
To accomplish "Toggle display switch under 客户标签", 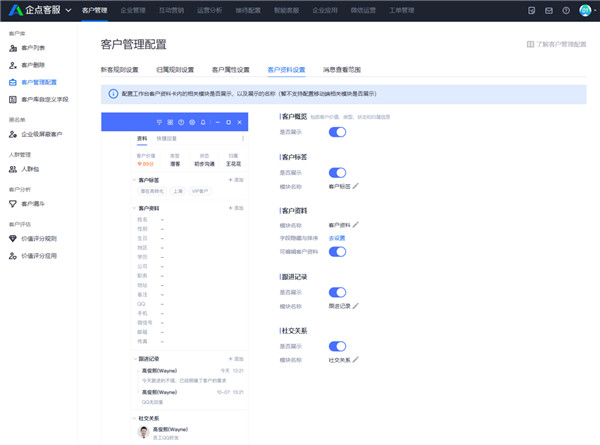I will click(338, 173).
